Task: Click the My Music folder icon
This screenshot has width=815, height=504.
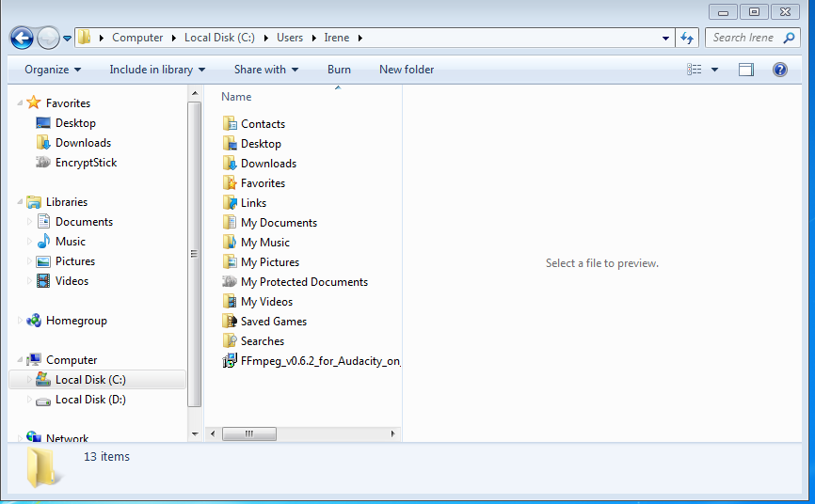Action: pyautogui.click(x=230, y=243)
